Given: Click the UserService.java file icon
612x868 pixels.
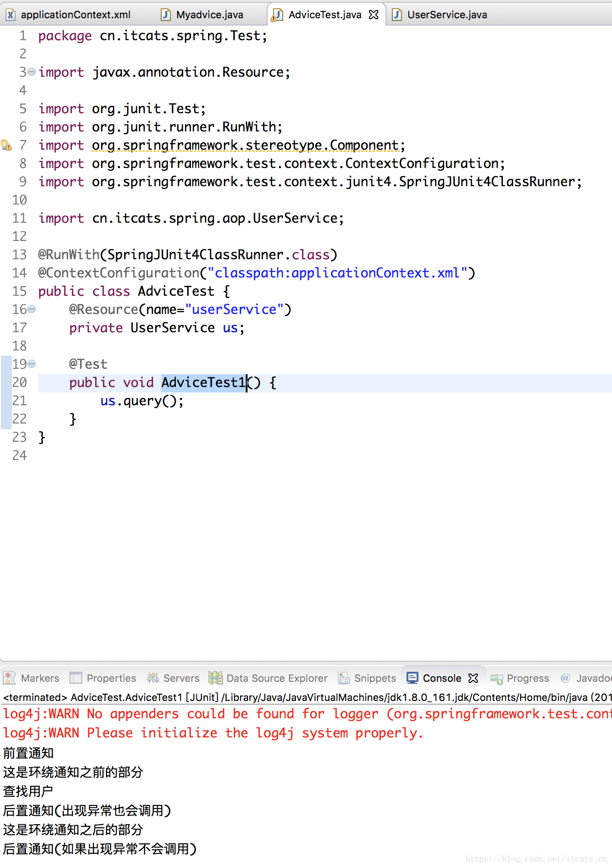Looking at the screenshot, I should (397, 15).
